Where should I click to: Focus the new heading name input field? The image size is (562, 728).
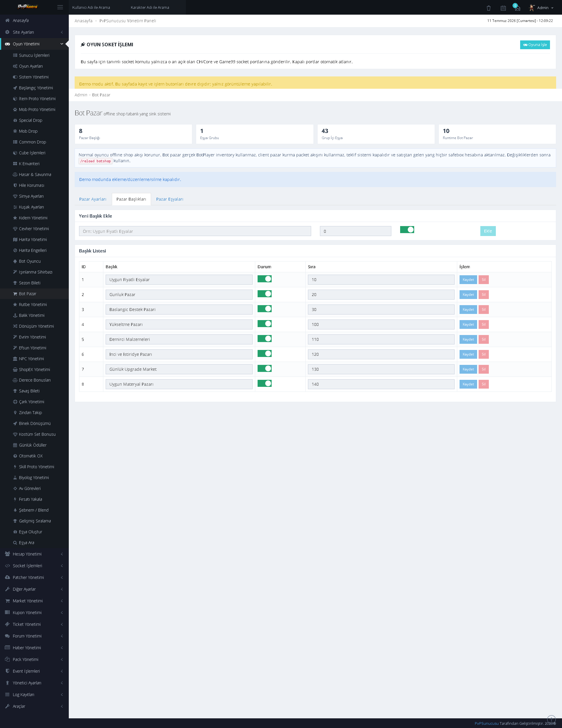click(195, 231)
